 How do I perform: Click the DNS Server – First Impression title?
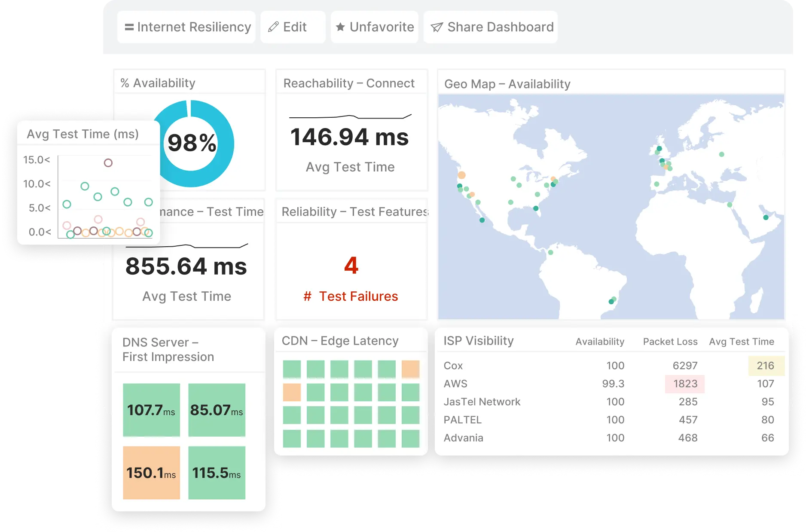tap(168, 349)
